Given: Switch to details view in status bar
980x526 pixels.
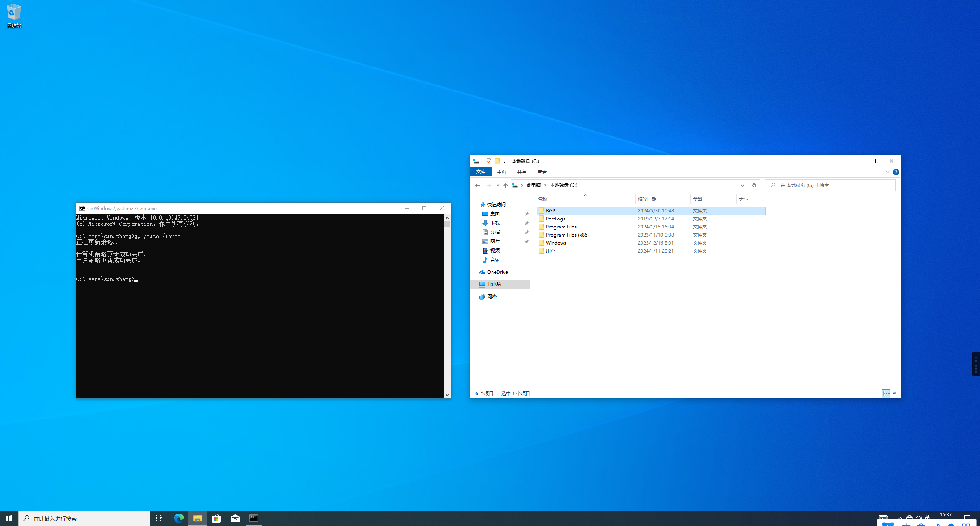Looking at the screenshot, I should point(886,393).
